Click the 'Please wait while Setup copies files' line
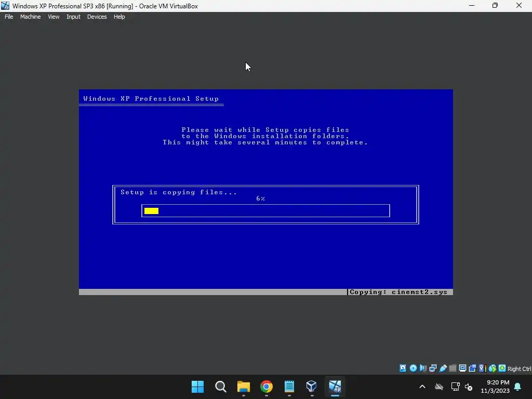The width and height of the screenshot is (532, 399). (x=265, y=129)
